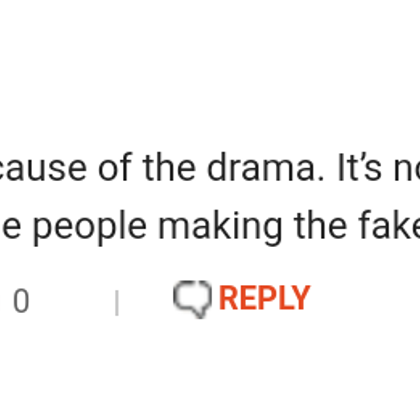Select the vote count showing 0

[x=21, y=301]
